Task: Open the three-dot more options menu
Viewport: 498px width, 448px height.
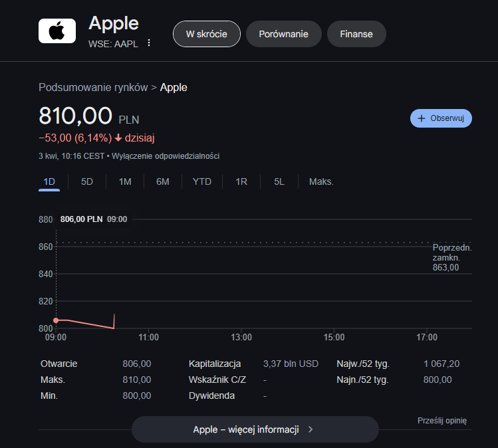Action: (x=149, y=43)
